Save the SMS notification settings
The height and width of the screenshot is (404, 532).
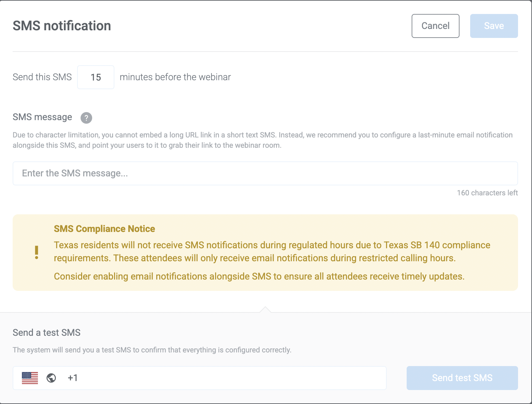pos(494,26)
